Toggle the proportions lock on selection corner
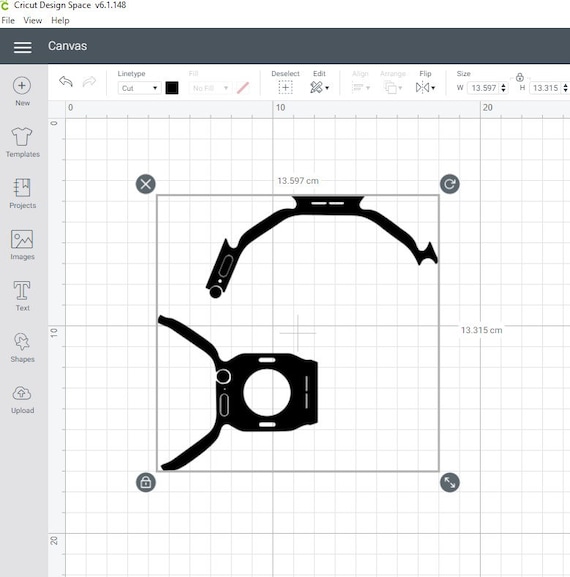This screenshot has width=570, height=577. 146,482
